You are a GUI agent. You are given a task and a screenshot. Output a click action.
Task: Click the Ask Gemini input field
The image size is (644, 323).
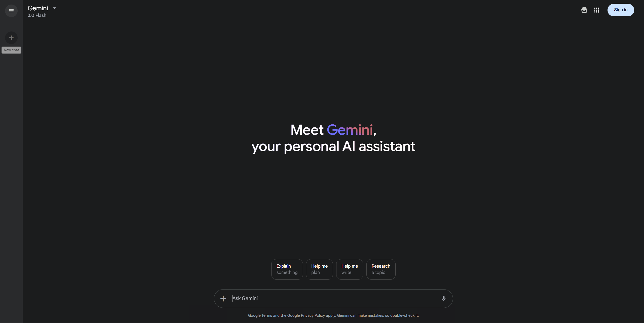point(333,298)
